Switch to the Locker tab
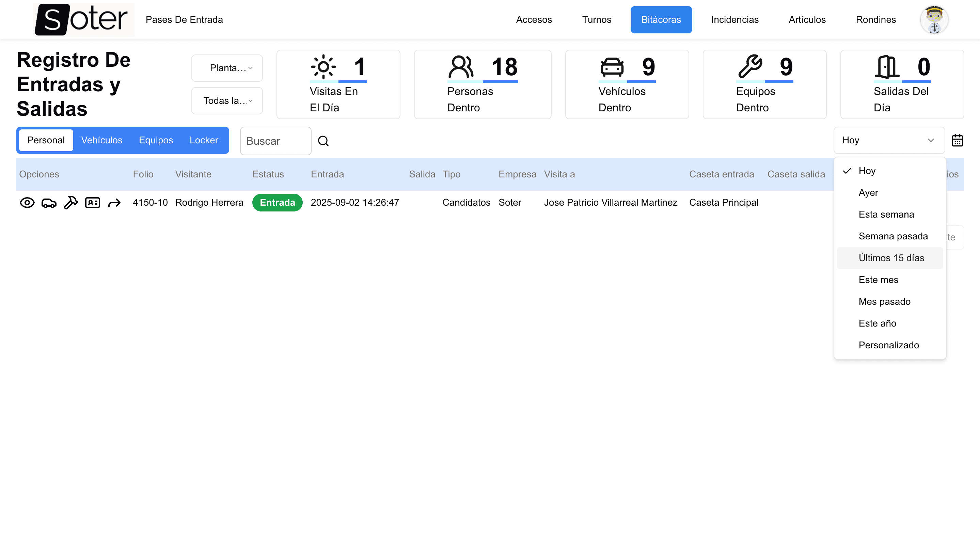Screen dimensions: 980x553 tap(204, 140)
